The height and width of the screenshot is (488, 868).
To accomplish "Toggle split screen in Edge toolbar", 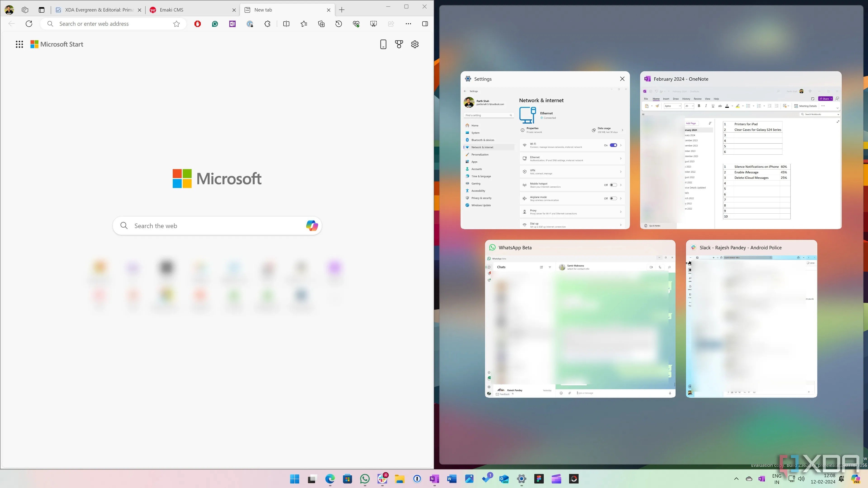I will (286, 24).
